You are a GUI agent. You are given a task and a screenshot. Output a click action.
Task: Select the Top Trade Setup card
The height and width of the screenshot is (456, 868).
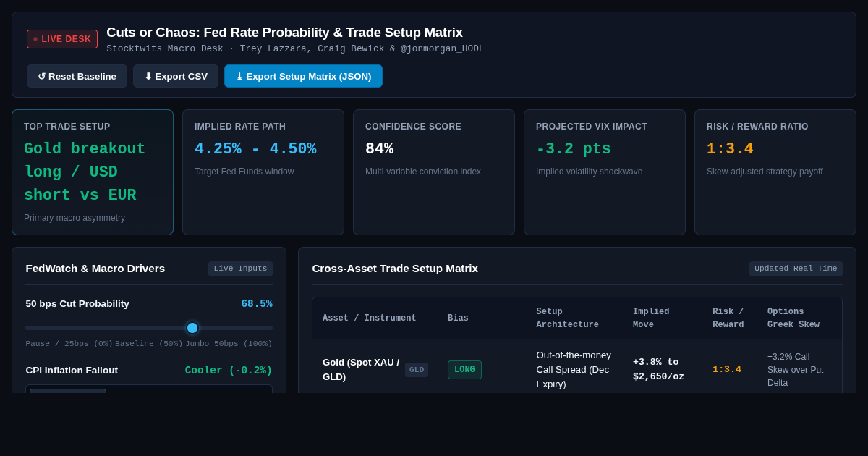pos(93,172)
